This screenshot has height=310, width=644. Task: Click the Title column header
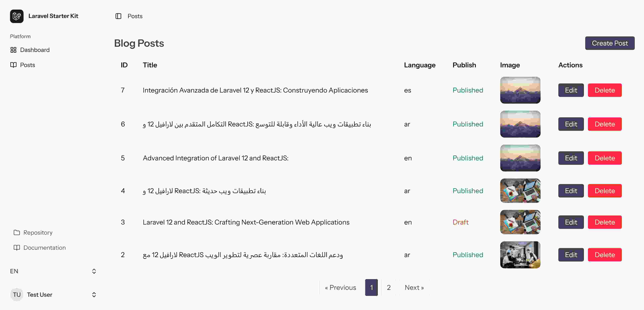tap(150, 65)
